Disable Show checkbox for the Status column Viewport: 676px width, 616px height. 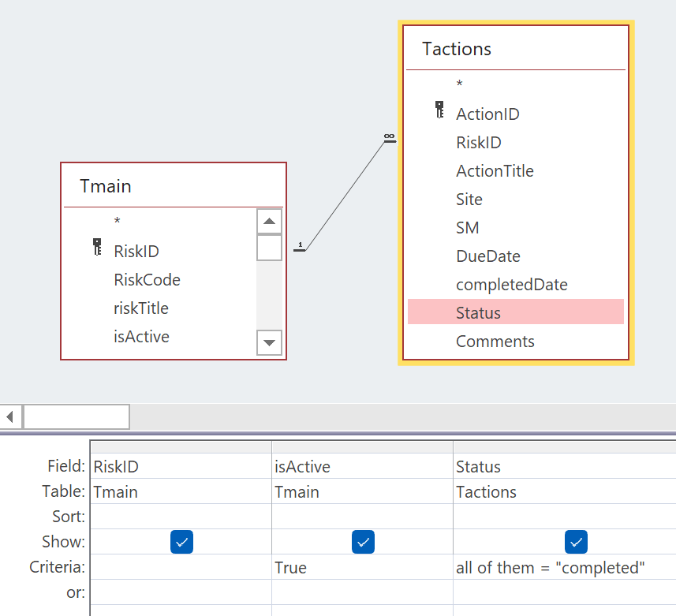(x=577, y=542)
